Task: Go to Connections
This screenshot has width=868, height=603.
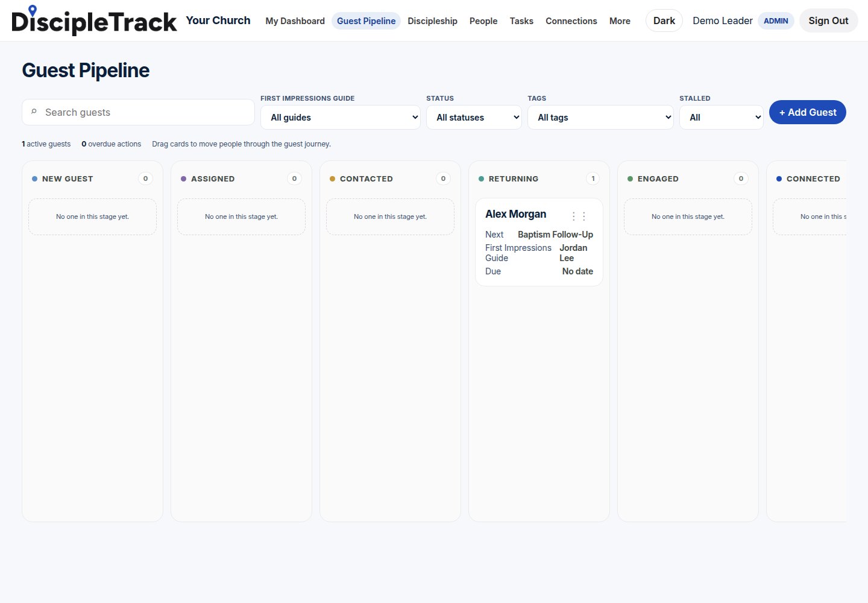Action: tap(571, 21)
